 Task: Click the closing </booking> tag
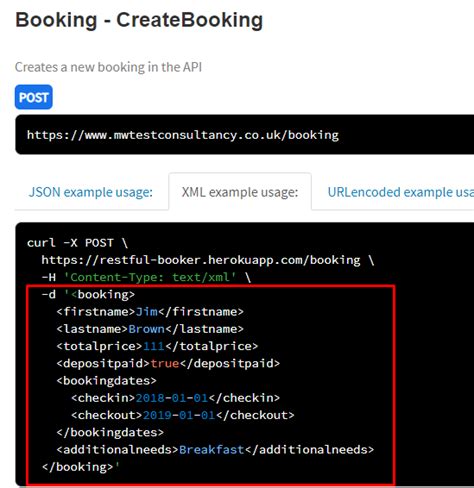[78, 467]
